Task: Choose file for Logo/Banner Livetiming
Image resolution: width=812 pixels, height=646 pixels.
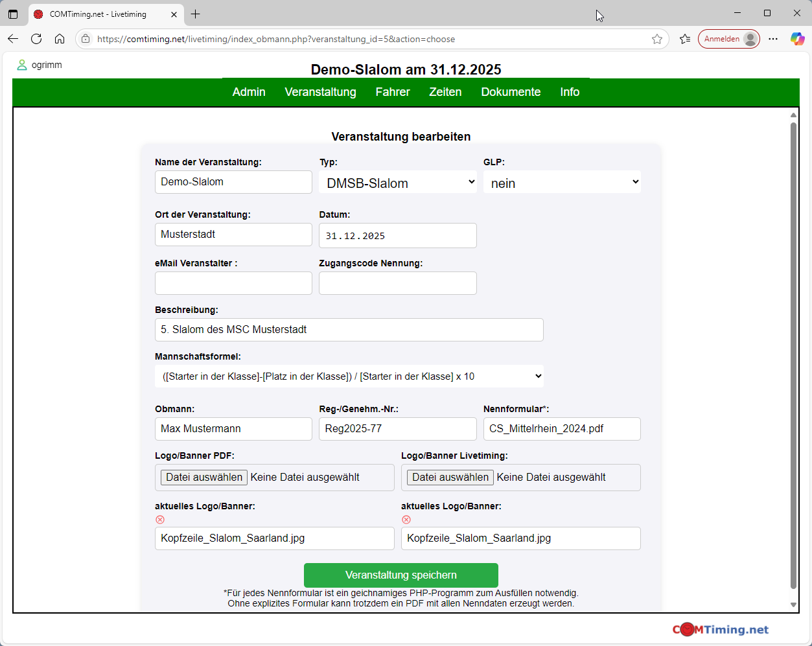Action: [450, 478]
